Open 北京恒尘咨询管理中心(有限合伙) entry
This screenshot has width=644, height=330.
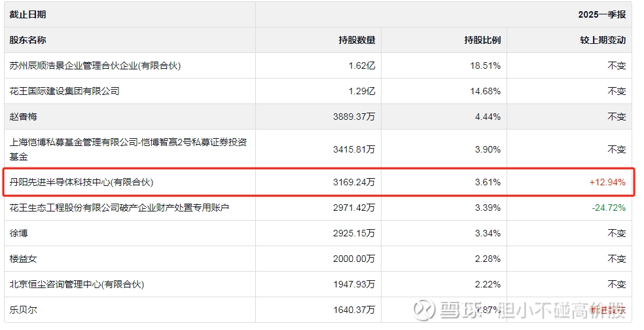coord(77,284)
